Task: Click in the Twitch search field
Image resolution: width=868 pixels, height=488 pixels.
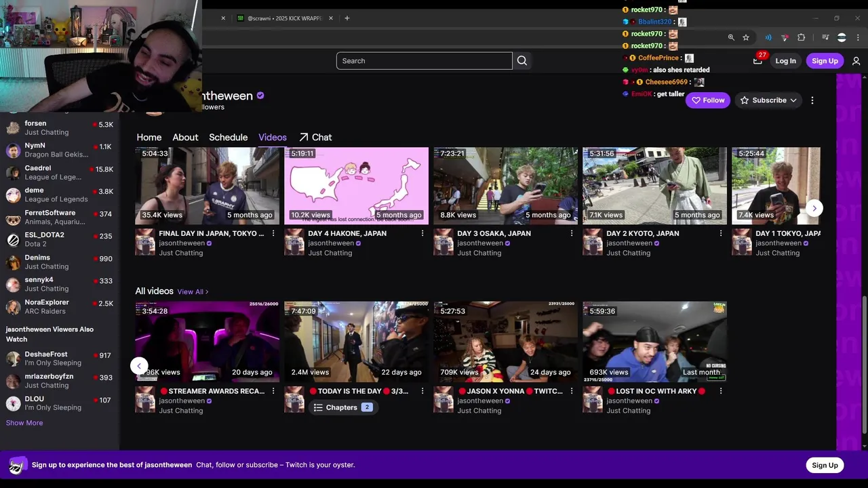Action: pyautogui.click(x=424, y=60)
